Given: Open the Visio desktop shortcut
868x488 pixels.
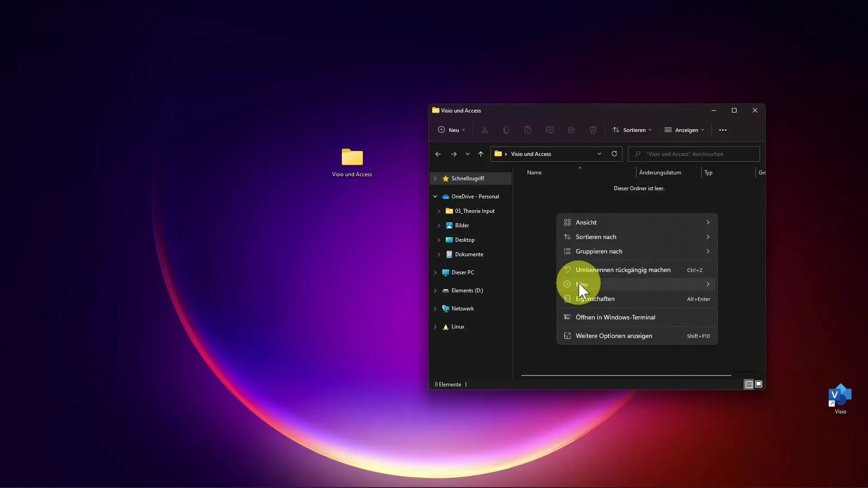Looking at the screenshot, I should pos(840,399).
